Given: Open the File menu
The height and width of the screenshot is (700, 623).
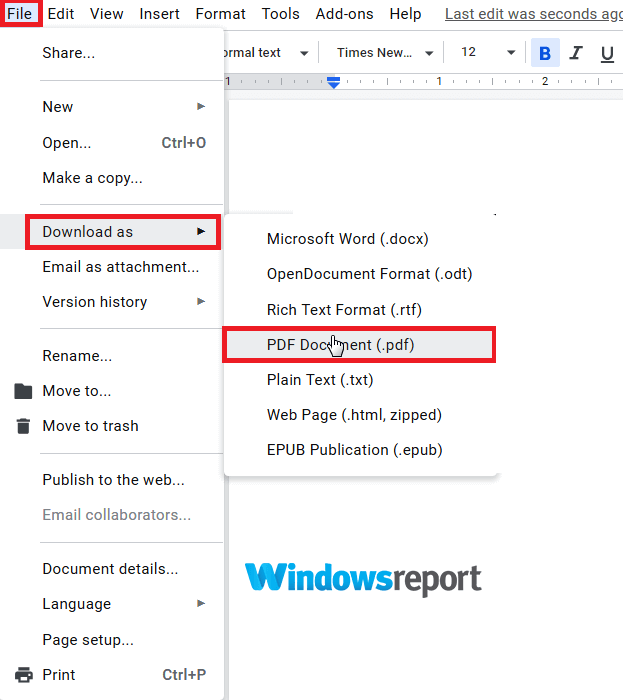Looking at the screenshot, I should (20, 13).
